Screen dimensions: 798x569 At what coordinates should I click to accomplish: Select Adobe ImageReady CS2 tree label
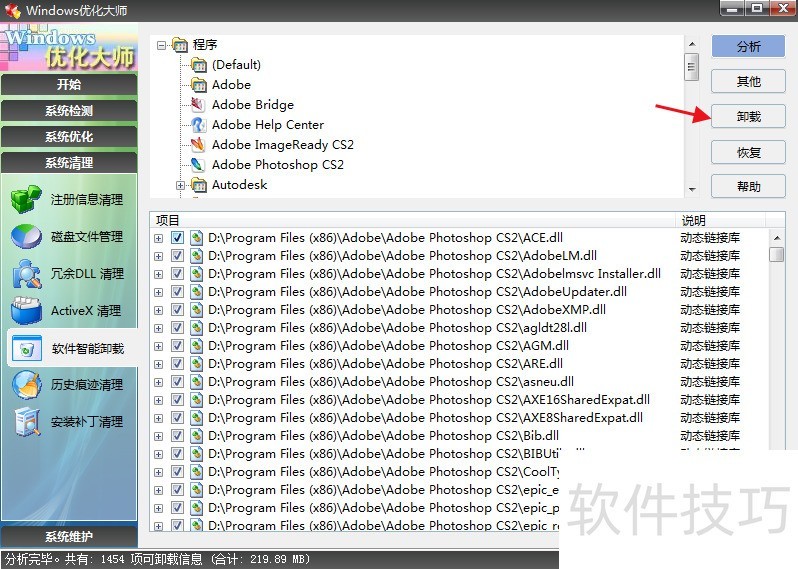tap(283, 145)
